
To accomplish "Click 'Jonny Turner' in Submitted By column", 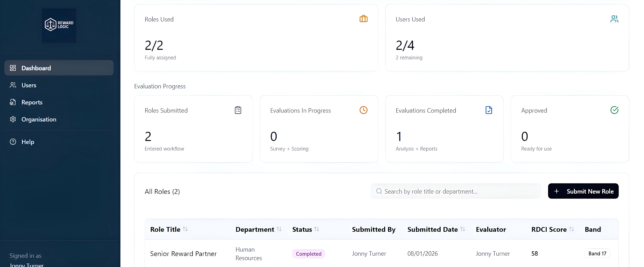I will pos(369,253).
